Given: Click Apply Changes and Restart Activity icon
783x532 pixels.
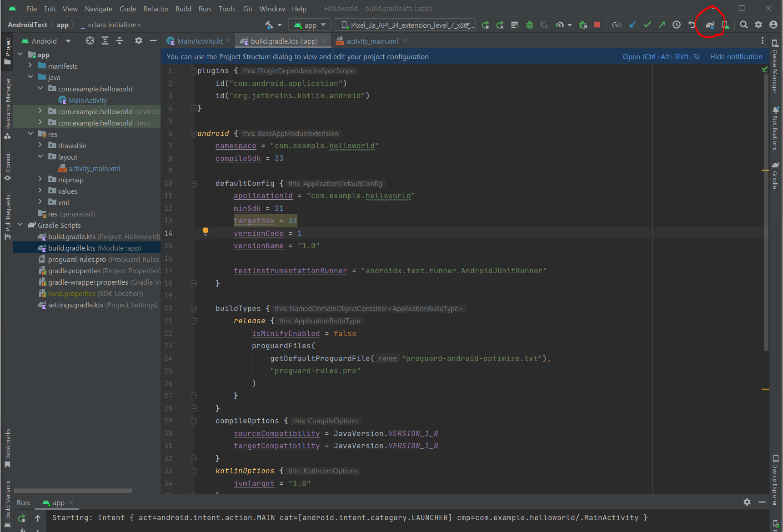Looking at the screenshot, I should coord(500,25).
